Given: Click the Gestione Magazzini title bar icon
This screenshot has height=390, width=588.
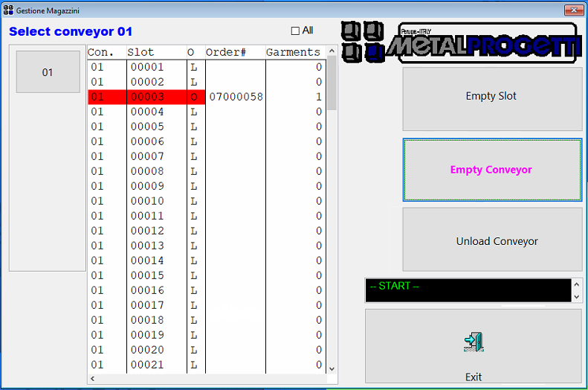Looking at the screenshot, I should (8, 10).
